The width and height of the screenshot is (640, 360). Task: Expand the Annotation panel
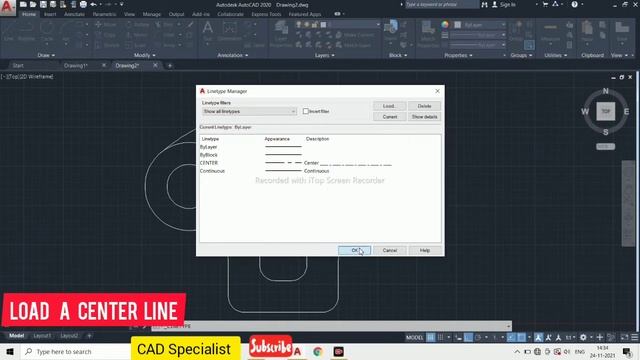coord(233,55)
